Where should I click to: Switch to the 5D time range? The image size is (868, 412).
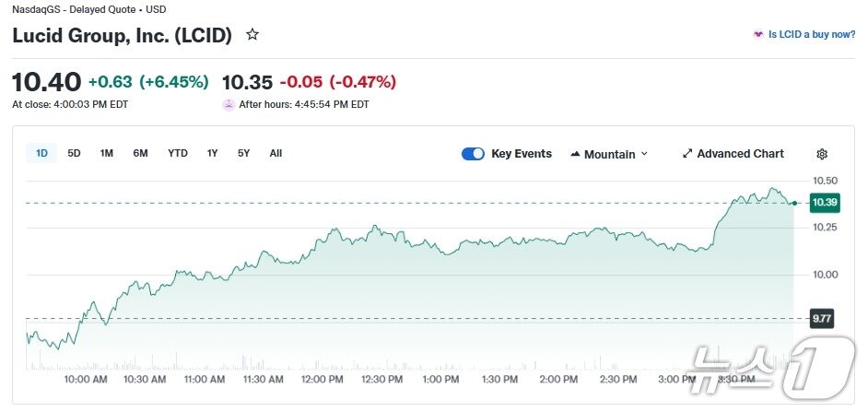tap(75, 154)
